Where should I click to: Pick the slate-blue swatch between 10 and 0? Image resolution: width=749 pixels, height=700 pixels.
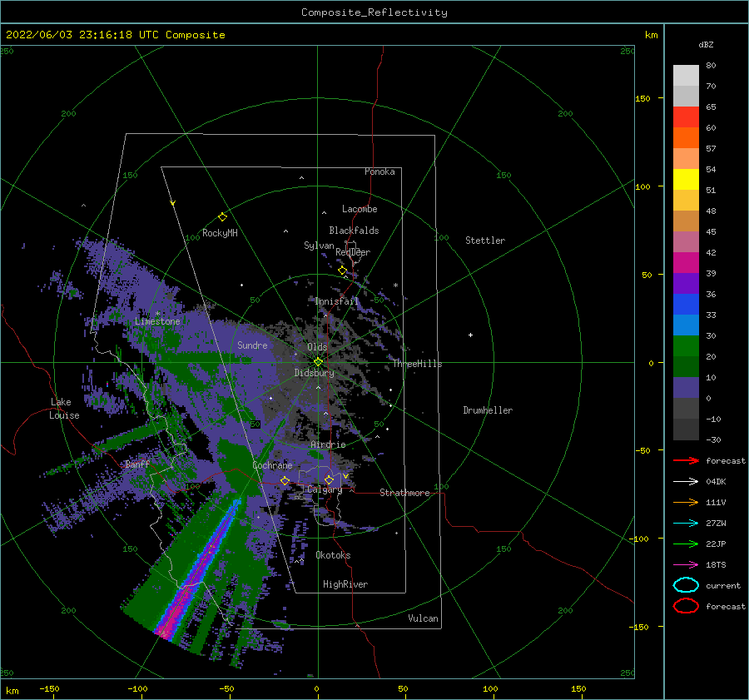click(x=686, y=388)
